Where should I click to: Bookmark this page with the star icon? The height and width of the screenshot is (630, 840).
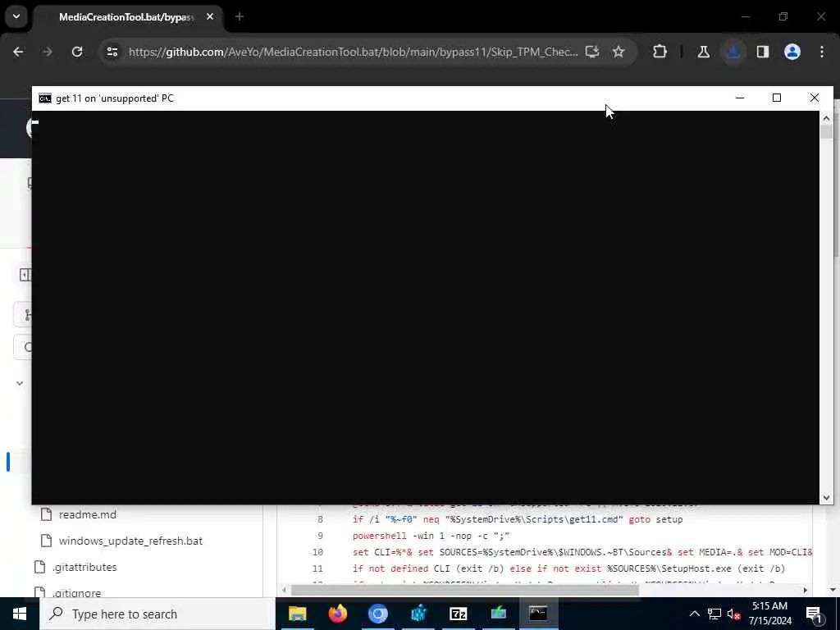(619, 52)
